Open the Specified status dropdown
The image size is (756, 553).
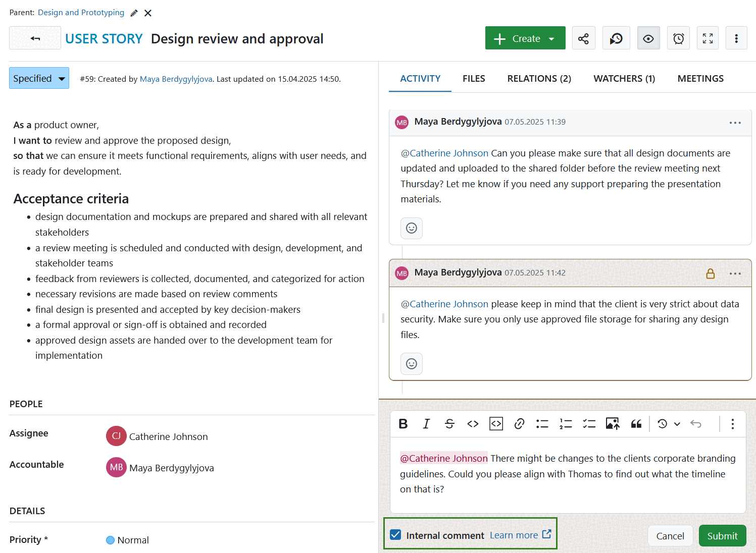(x=39, y=78)
